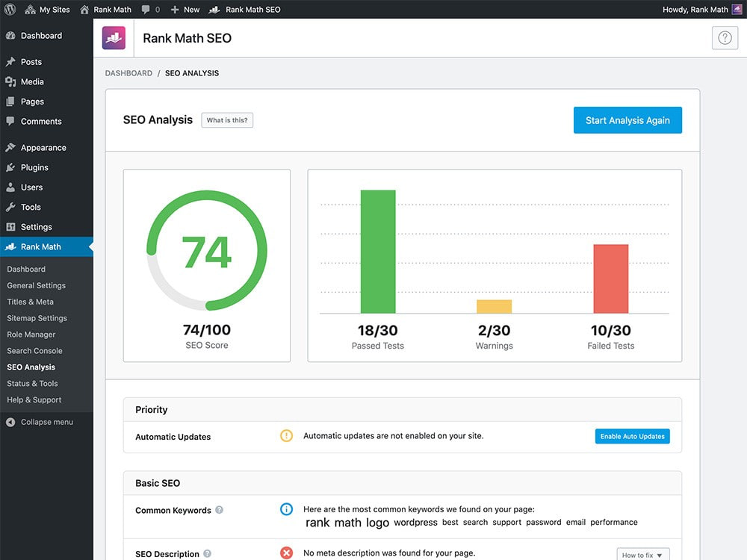747x560 pixels.
Task: Click the Automatic Updates warning icon
Action: (x=286, y=436)
